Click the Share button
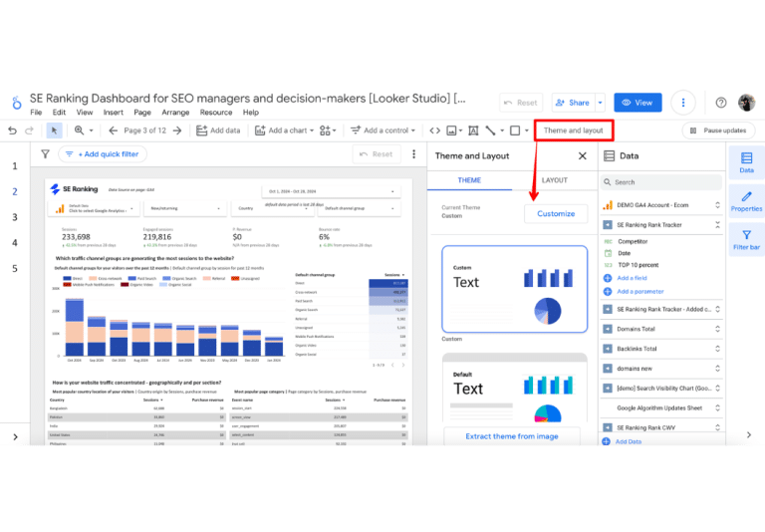The height and width of the screenshot is (532, 765). coord(573,103)
